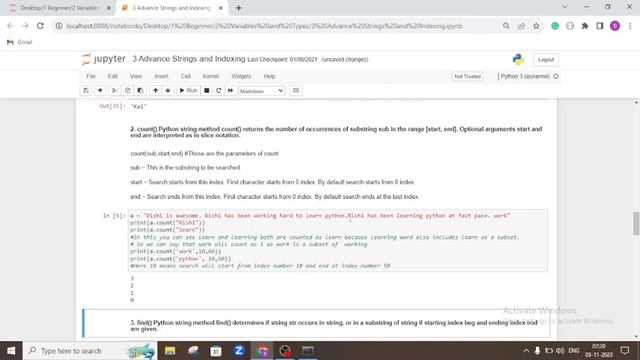
Task: Close the 3 Advance Strings and Indexing tab
Action: (x=221, y=8)
